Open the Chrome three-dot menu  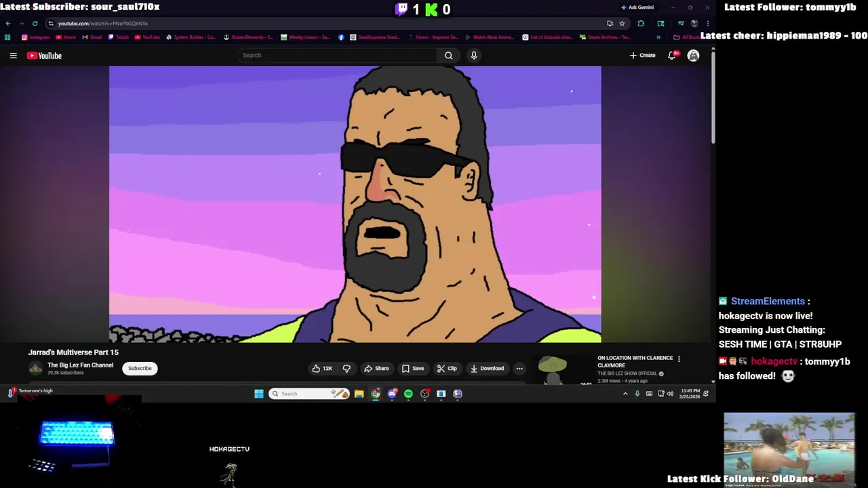(x=707, y=23)
